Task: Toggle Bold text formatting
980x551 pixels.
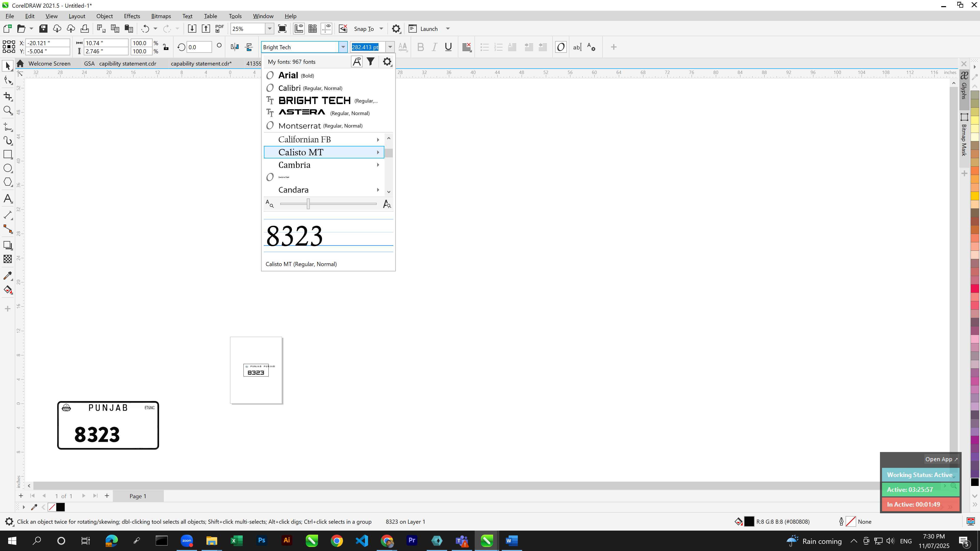Action: 420,47
